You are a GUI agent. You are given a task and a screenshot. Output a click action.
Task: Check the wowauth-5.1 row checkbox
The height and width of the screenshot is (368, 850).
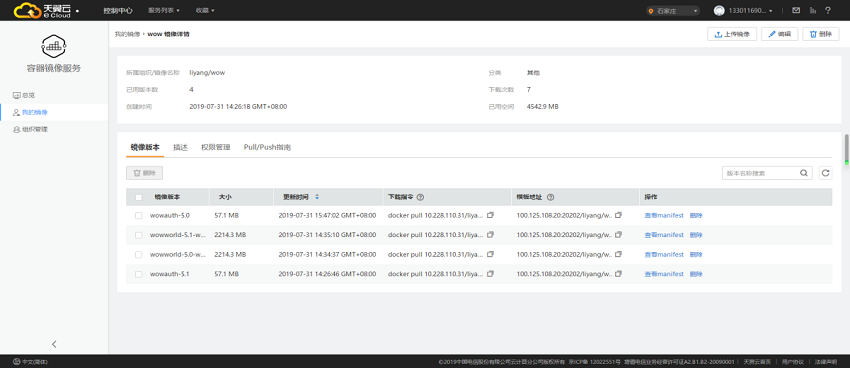coord(139,274)
